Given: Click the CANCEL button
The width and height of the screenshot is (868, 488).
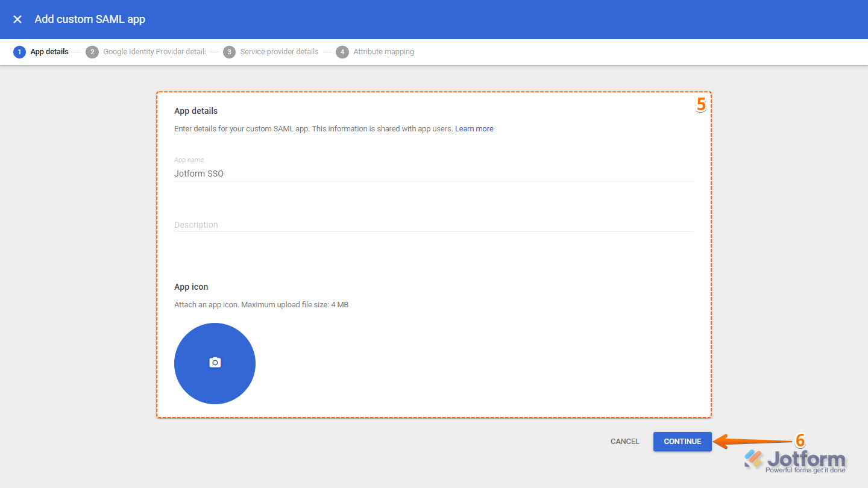Looking at the screenshot, I should pos(624,442).
